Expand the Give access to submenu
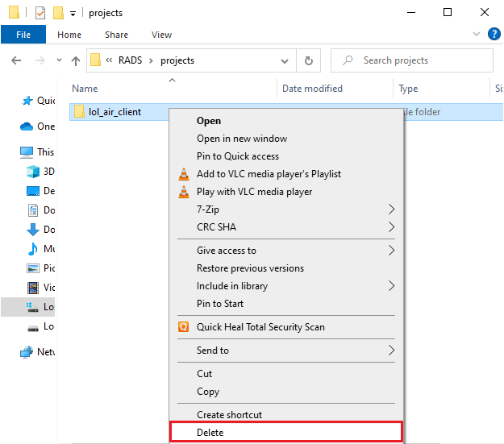 click(286, 251)
